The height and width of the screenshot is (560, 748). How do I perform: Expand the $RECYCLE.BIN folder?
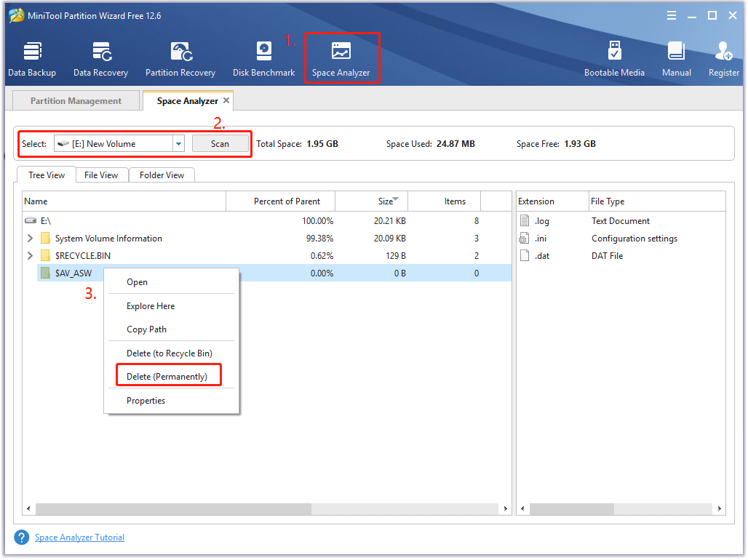(29, 255)
